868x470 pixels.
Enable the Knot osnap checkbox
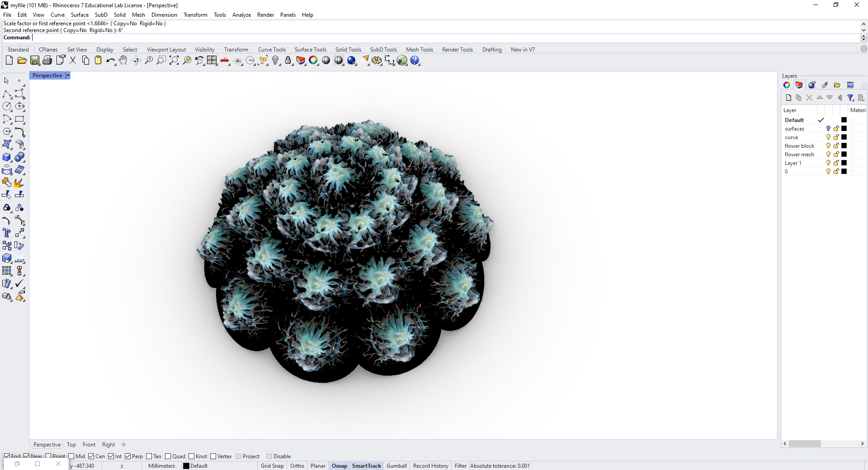tap(192, 456)
